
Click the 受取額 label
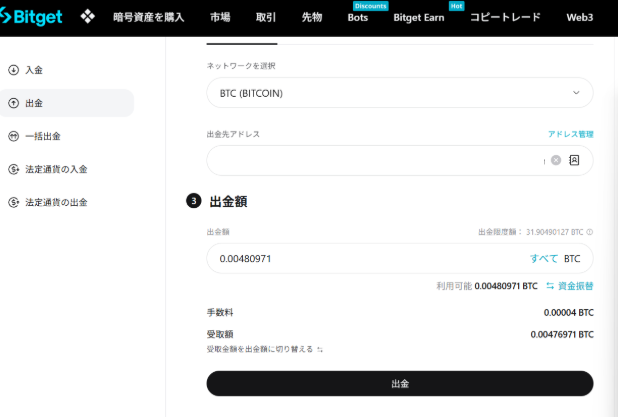pyautogui.click(x=220, y=334)
